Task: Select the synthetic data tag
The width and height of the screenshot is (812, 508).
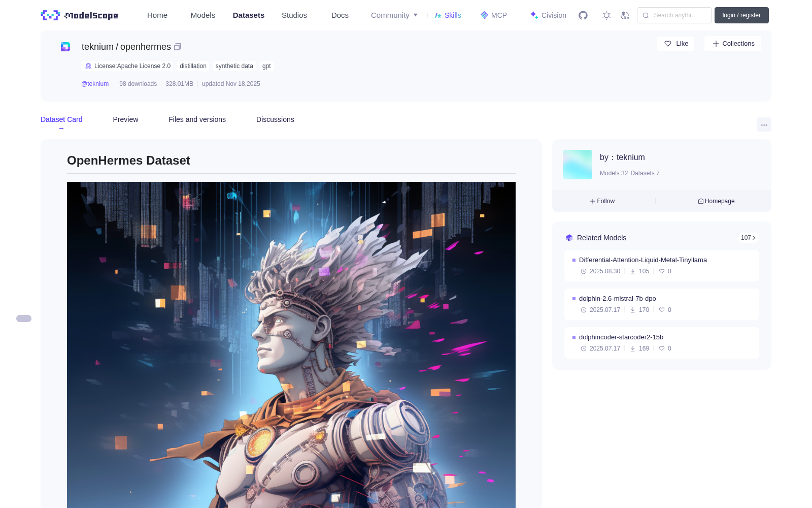Action: pyautogui.click(x=234, y=66)
